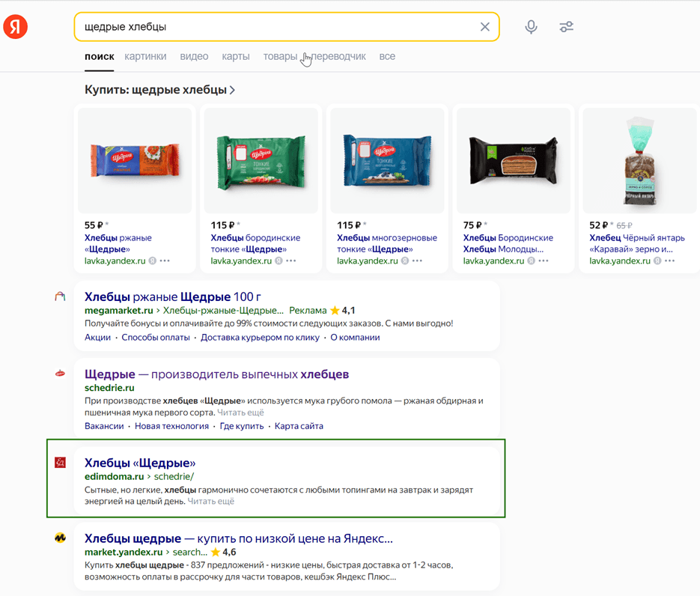
Task: Click megamarket favicon beside first result
Action: [61, 297]
